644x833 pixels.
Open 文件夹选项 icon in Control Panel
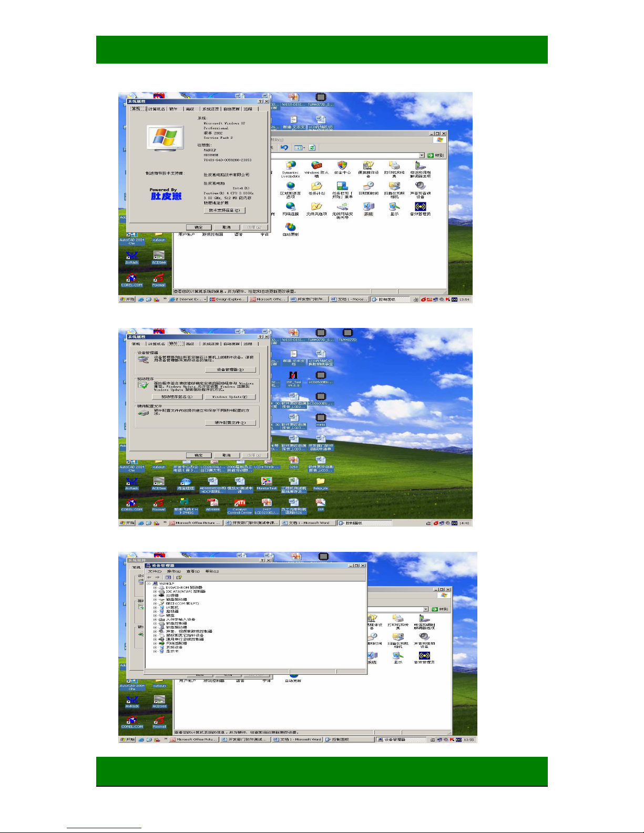(x=316, y=209)
